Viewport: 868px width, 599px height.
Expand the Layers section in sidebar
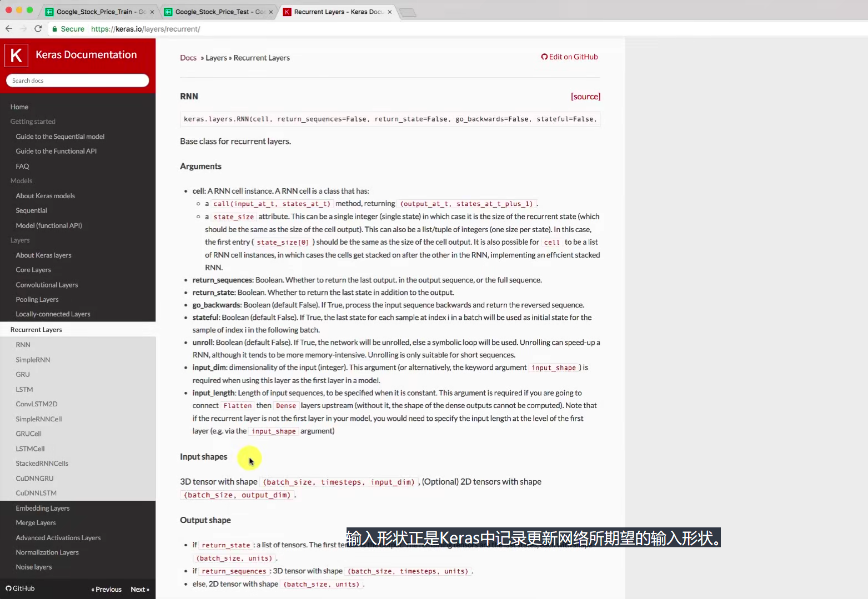(x=20, y=240)
